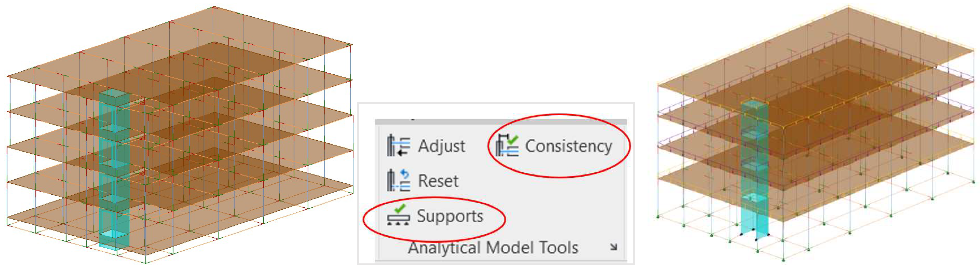980x272 pixels.
Task: Select the right analytical model with supports
Action: 816,133
